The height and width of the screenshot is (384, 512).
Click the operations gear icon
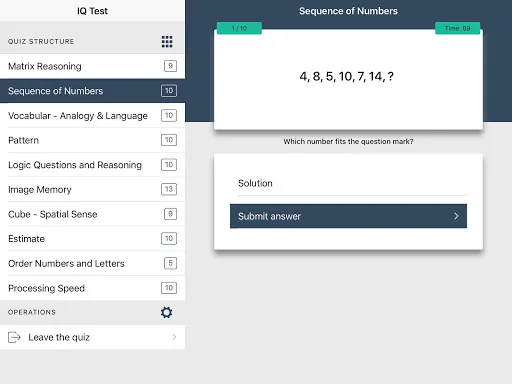click(x=166, y=312)
